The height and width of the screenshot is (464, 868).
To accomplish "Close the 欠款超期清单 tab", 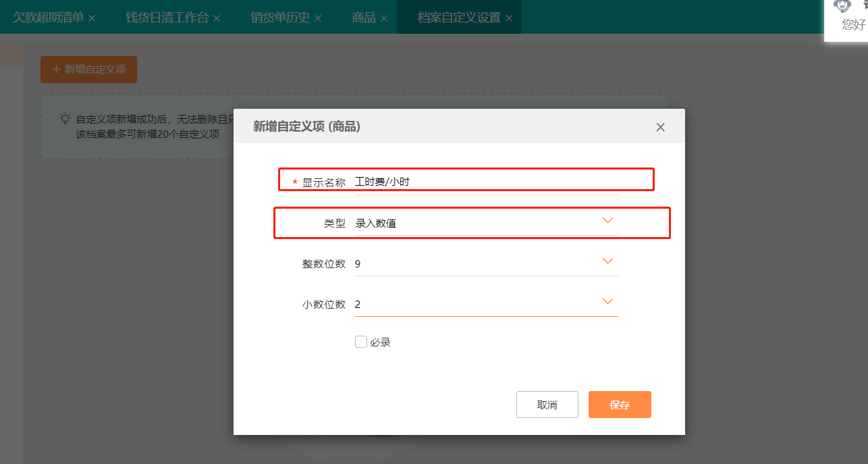I will click(x=92, y=18).
